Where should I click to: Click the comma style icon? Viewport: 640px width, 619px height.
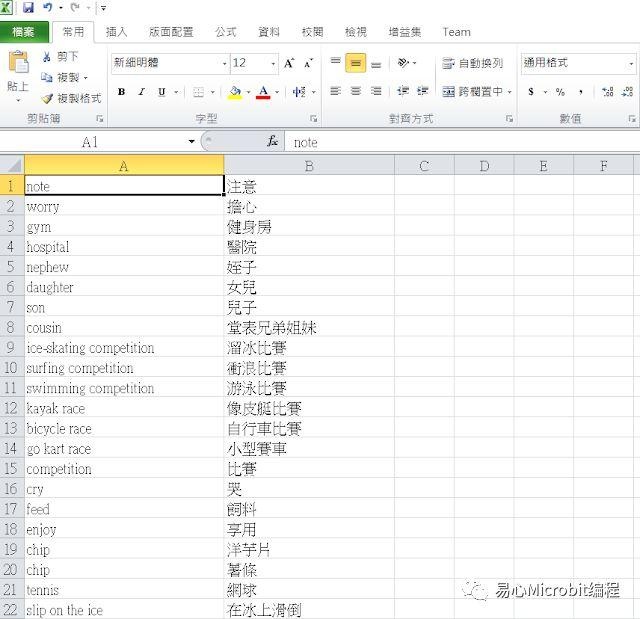coord(580,92)
